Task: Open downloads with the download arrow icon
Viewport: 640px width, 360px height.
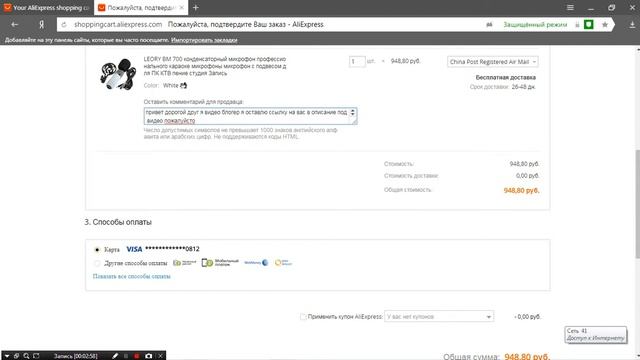Action: [x=632, y=24]
